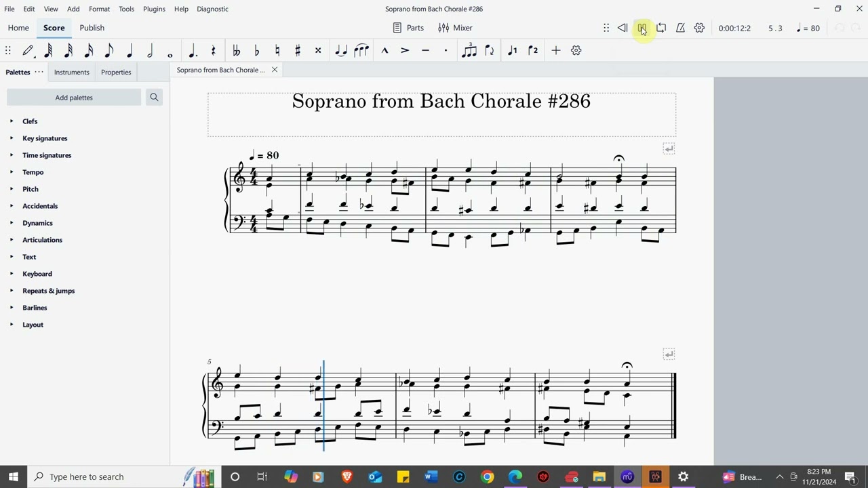Switch to voice 2
868x488 pixels.
(x=533, y=50)
